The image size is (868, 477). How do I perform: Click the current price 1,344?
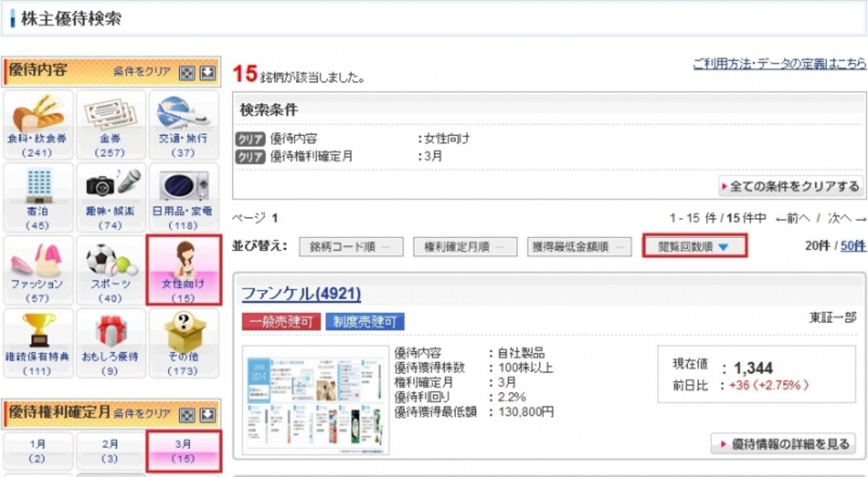point(754,368)
